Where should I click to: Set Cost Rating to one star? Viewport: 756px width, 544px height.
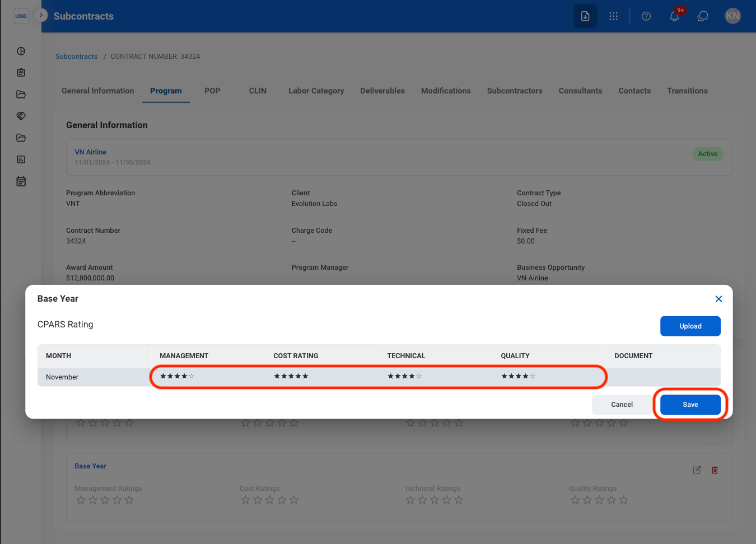(277, 376)
